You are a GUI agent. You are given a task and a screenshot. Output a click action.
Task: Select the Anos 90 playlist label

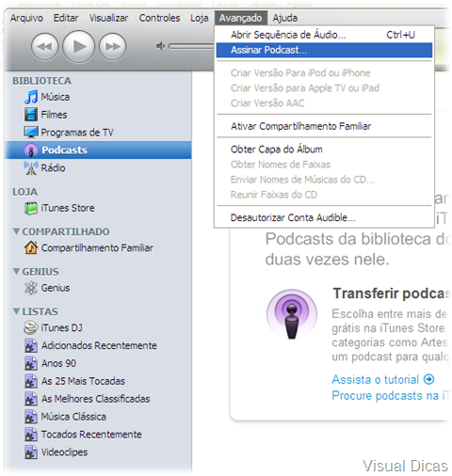coord(58,363)
